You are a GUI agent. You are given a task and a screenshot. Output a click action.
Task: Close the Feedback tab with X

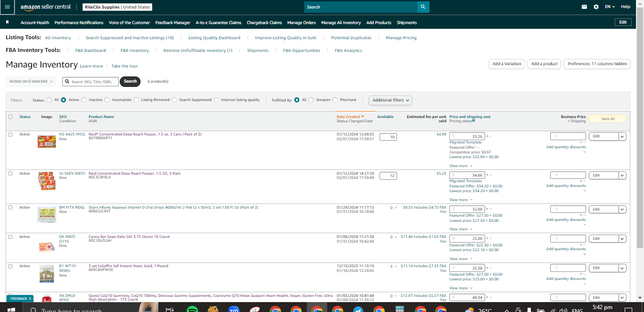pos(30,298)
